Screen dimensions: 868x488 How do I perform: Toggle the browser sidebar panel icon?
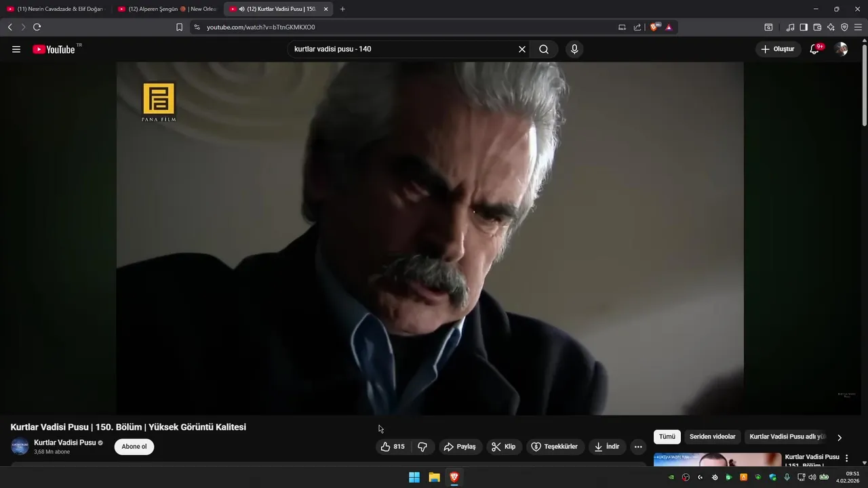click(x=804, y=27)
